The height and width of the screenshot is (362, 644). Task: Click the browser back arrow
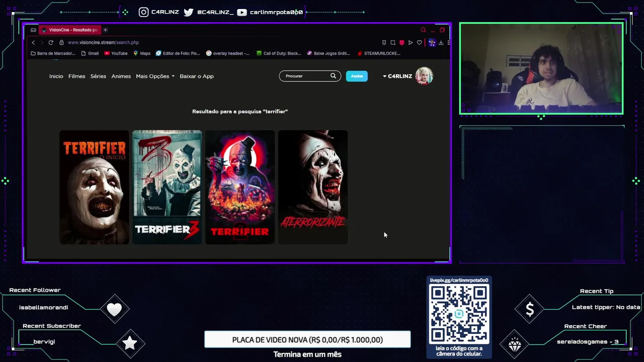pyautogui.click(x=33, y=43)
